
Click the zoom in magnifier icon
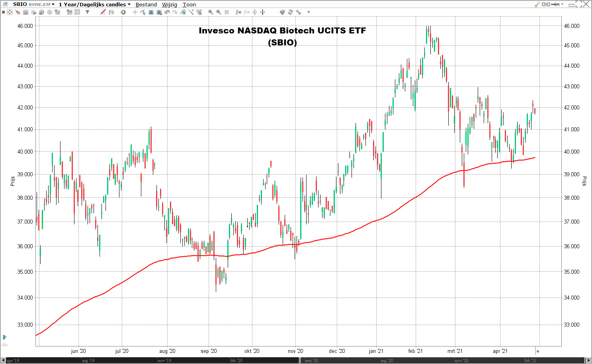click(211, 12)
